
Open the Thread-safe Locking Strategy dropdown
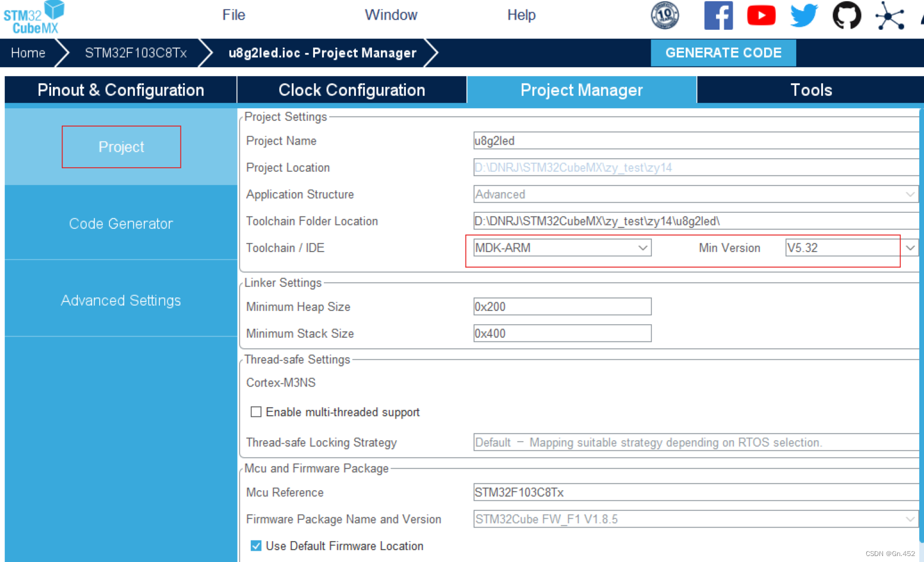tap(696, 442)
